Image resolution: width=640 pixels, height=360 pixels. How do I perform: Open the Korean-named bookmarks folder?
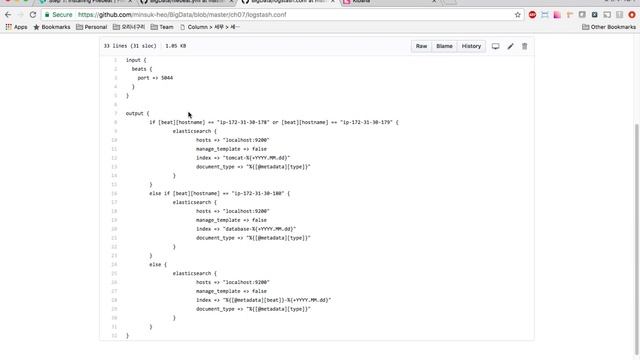129,27
